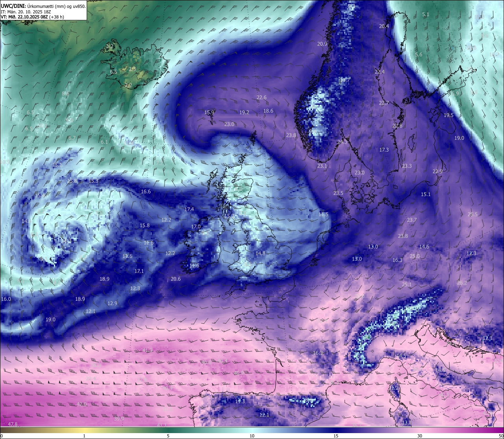Click the 14.5 value near the Italian Riviera
The height and width of the screenshot is (439, 504).
click(x=401, y=356)
